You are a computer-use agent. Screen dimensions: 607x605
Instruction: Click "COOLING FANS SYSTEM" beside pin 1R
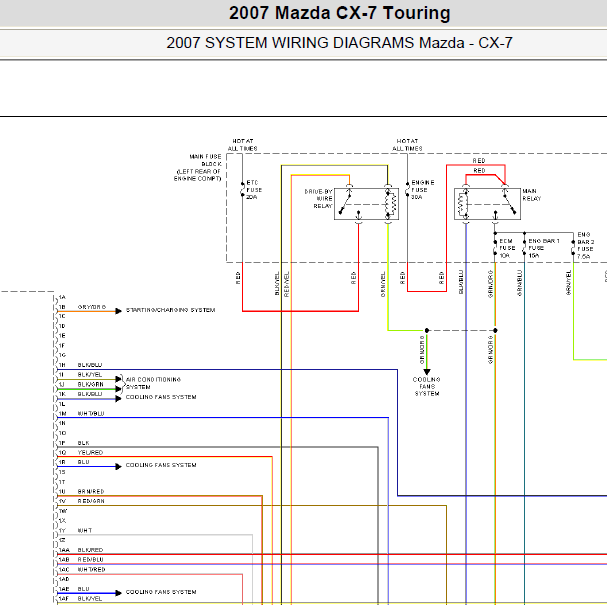point(161,465)
